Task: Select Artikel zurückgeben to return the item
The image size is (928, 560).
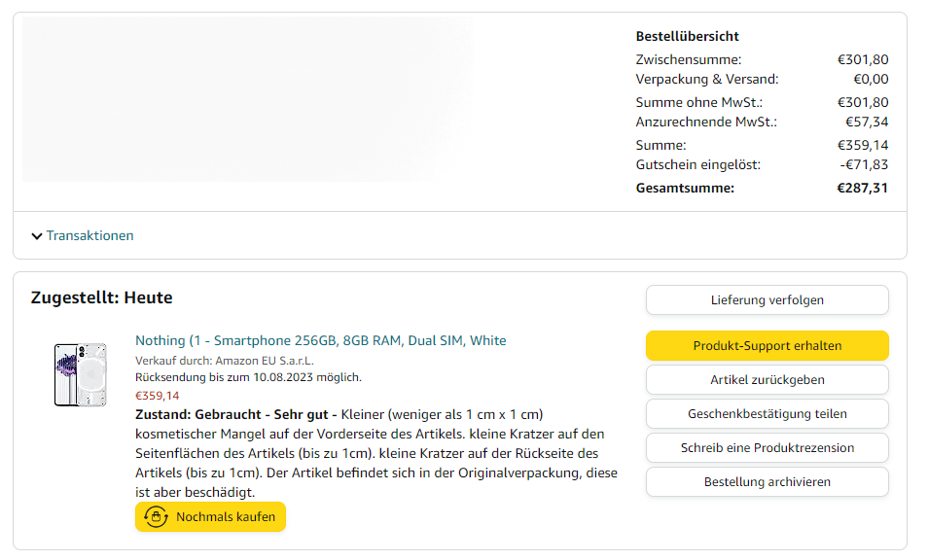Action: point(767,379)
